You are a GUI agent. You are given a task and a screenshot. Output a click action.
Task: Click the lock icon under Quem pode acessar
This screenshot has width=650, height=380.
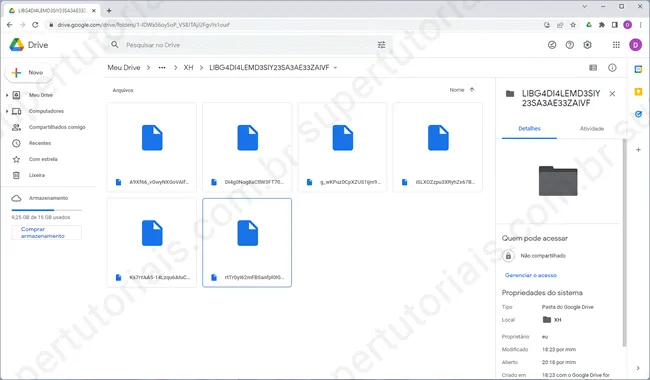click(x=508, y=256)
